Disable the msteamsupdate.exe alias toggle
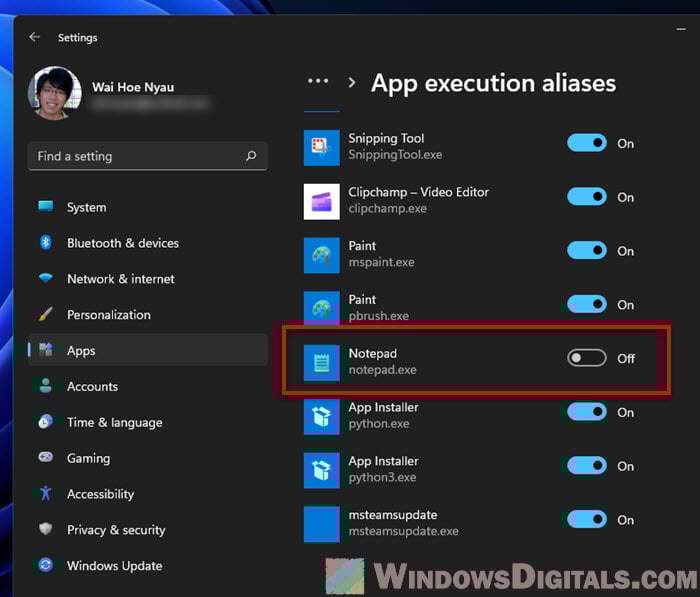Viewport: 700px width, 597px height. pos(587,520)
